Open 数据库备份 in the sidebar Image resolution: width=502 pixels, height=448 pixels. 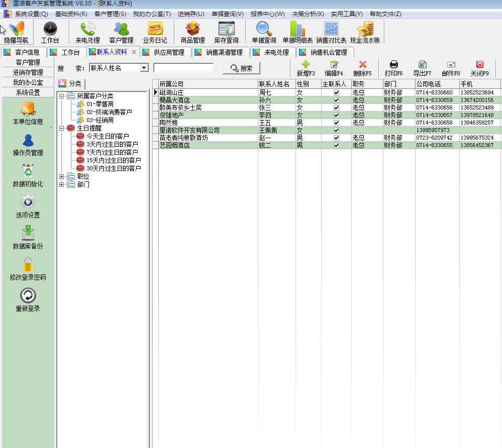tap(28, 238)
